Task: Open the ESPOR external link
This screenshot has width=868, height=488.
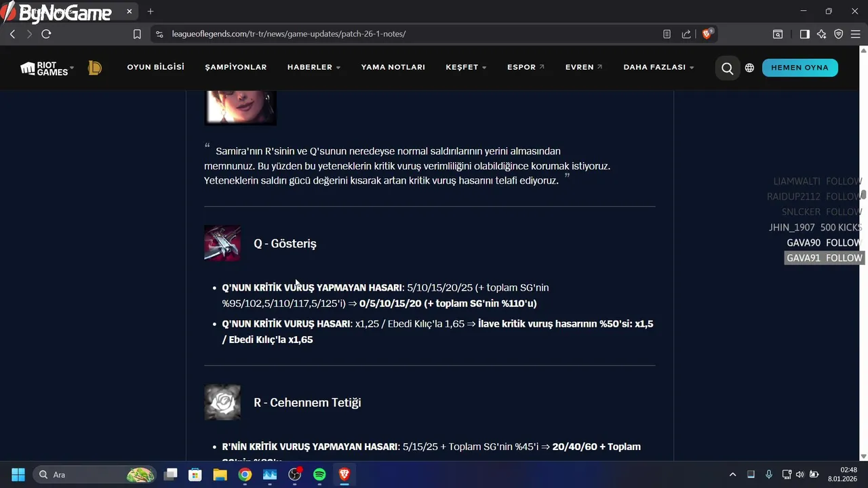Action: [x=526, y=67]
